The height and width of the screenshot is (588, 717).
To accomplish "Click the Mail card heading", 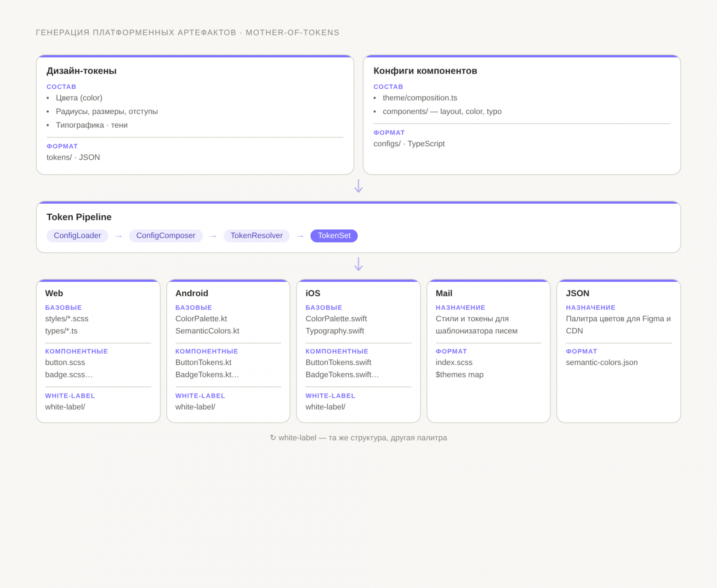I will (444, 293).
